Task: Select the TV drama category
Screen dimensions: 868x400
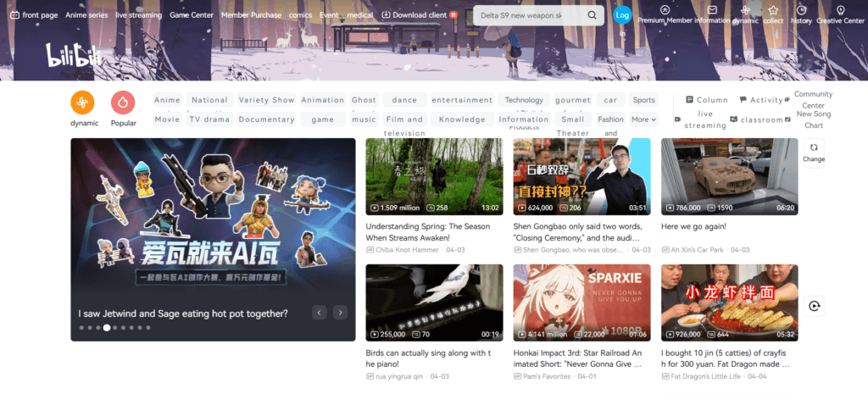Action: point(210,119)
